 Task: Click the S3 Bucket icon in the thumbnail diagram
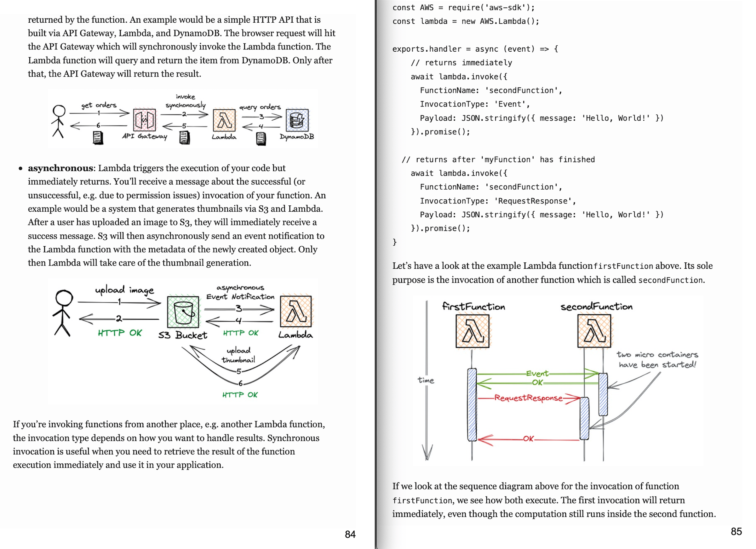click(184, 311)
